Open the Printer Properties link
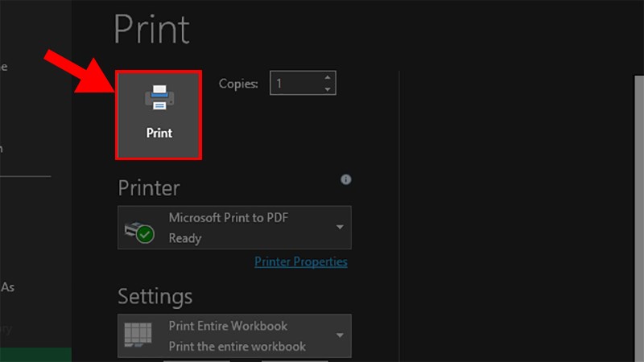The height and width of the screenshot is (362, 644). click(x=300, y=261)
